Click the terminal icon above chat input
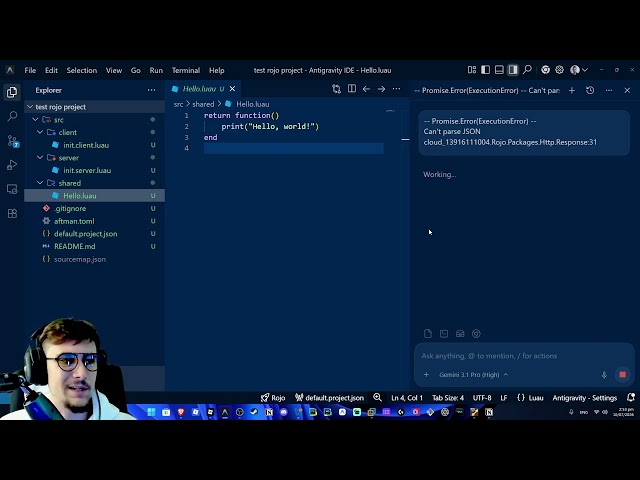 (444, 334)
